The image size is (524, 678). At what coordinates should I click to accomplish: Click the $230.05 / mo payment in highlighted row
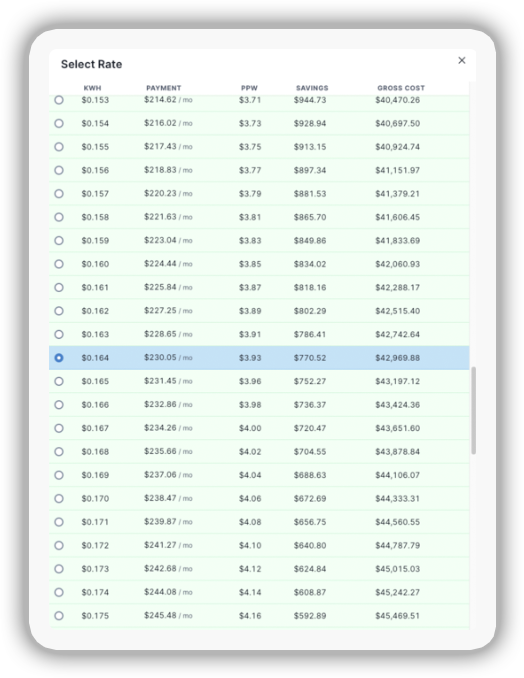[x=168, y=358]
